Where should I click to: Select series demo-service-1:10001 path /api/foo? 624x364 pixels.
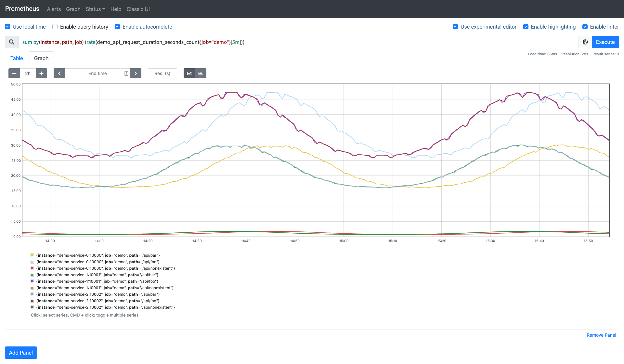(97, 281)
